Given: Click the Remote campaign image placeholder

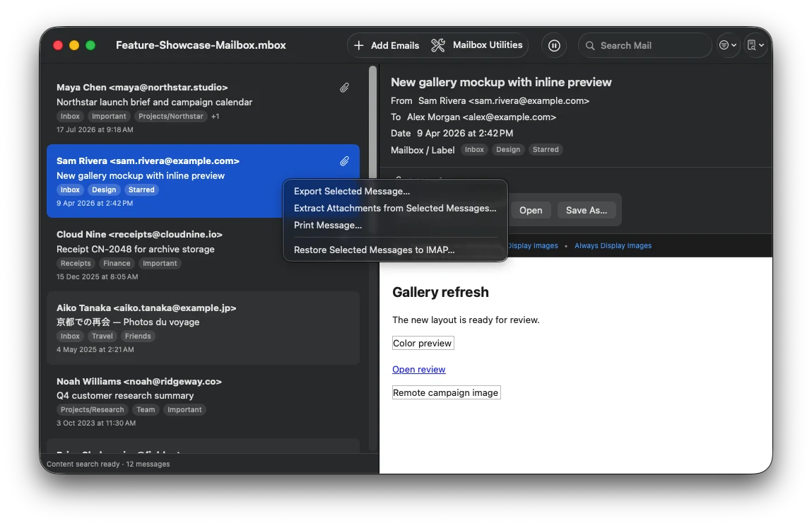Looking at the screenshot, I should point(446,392).
